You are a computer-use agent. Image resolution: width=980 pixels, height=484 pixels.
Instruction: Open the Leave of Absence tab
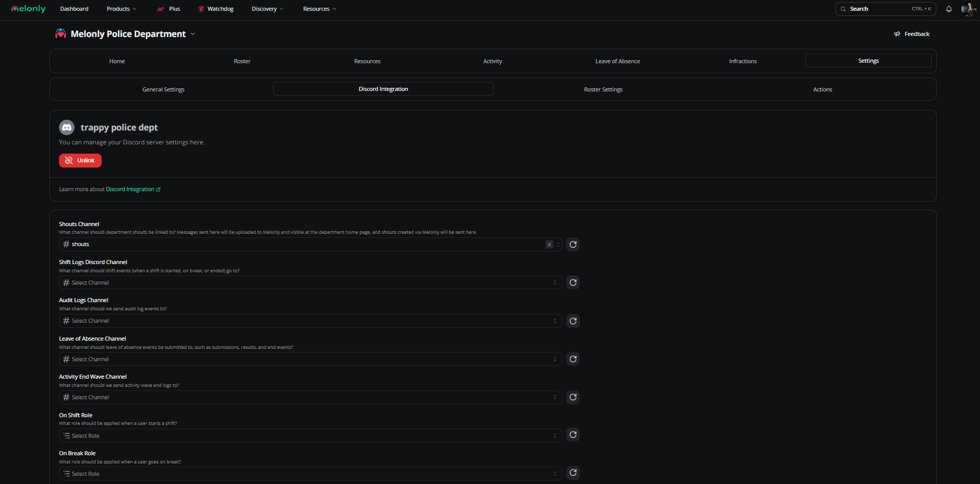[x=618, y=61]
